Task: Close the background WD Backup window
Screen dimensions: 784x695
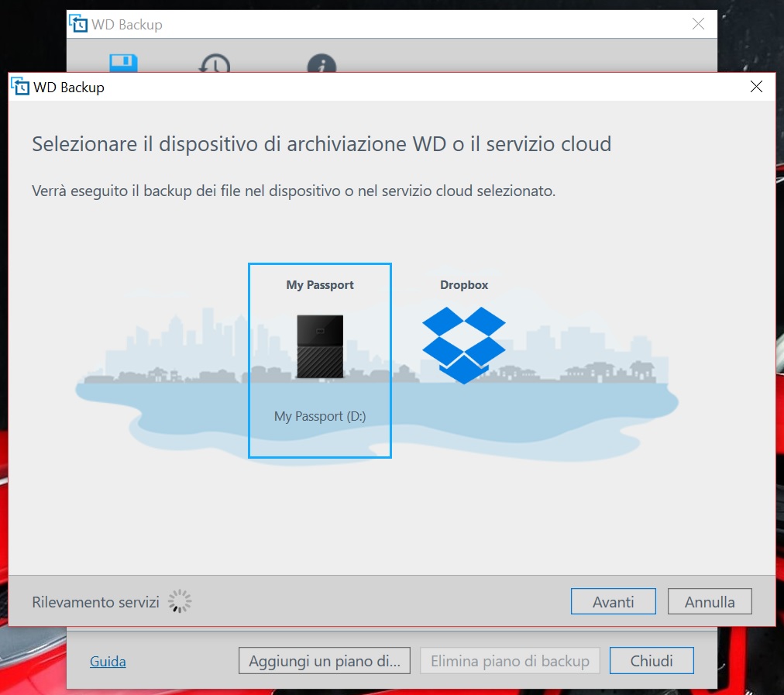Action: coord(699,23)
